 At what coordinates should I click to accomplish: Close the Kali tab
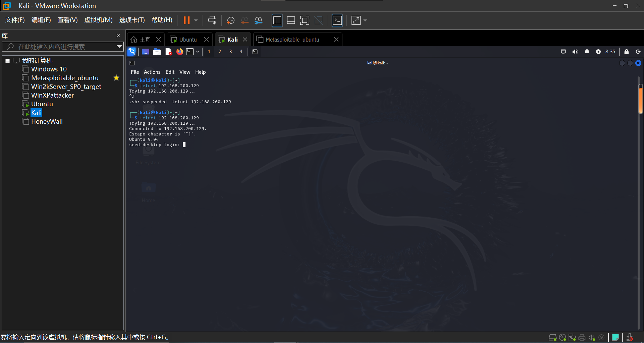tap(245, 40)
